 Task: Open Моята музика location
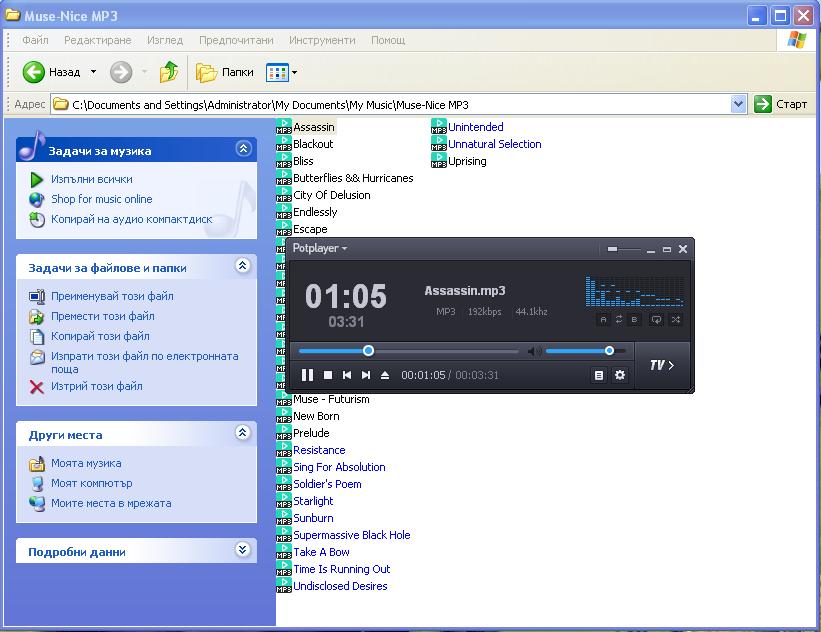coord(86,463)
